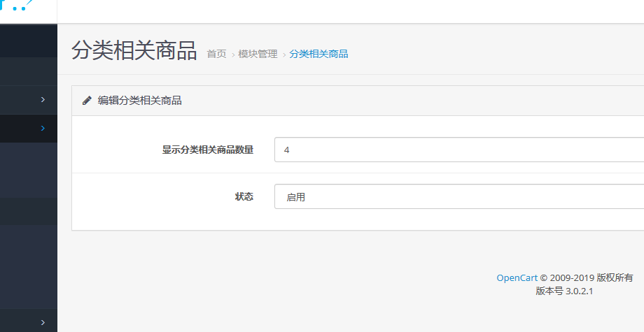Open the 状态 dropdown showing 启用
The width and height of the screenshot is (644, 332).
point(458,196)
